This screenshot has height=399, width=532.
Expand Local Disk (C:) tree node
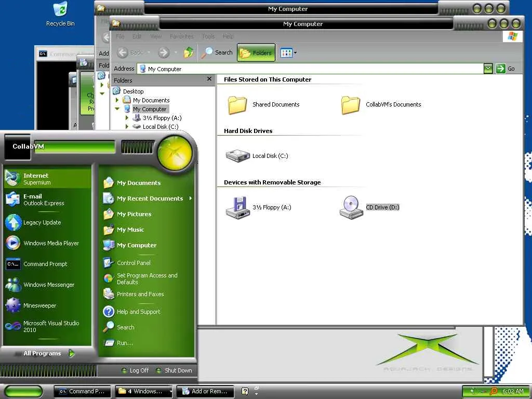point(127,127)
